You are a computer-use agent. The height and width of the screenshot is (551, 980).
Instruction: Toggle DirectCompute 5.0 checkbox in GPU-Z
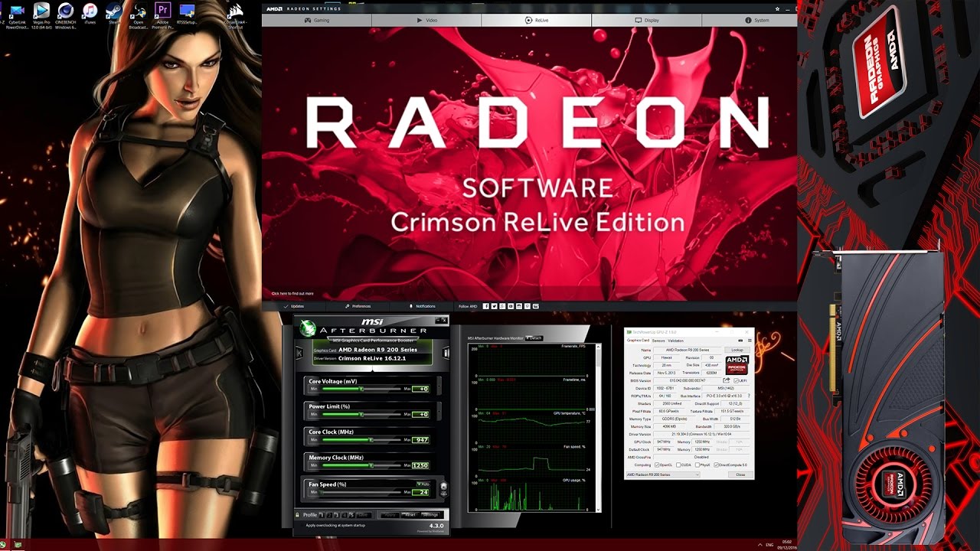click(x=716, y=465)
